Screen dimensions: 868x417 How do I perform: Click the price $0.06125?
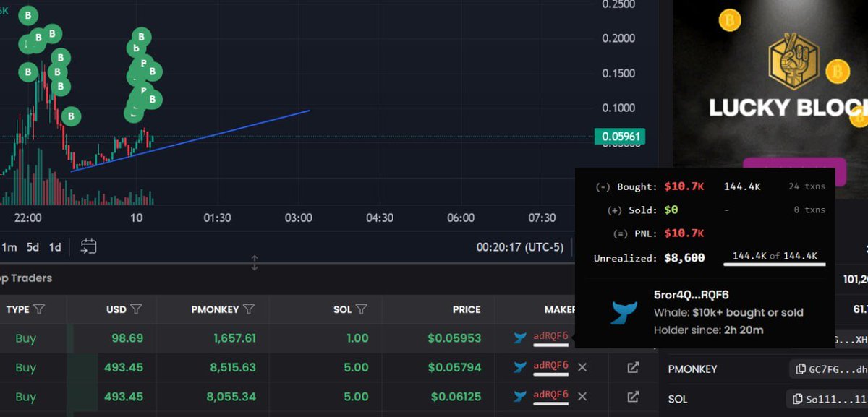455,397
